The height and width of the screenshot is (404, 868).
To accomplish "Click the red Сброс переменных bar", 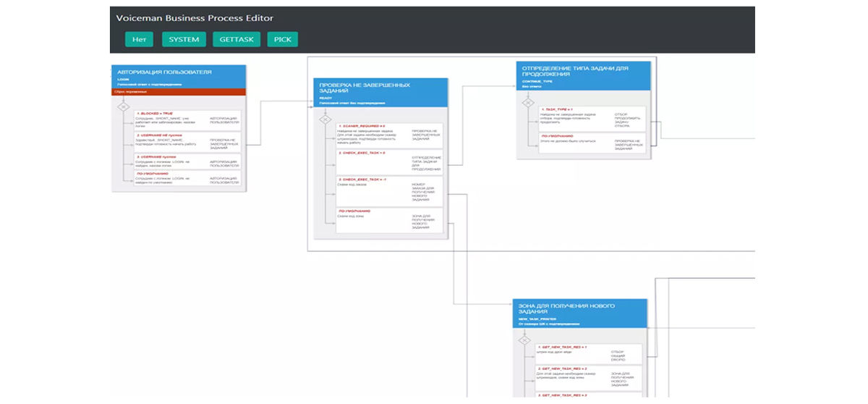I will (x=179, y=92).
